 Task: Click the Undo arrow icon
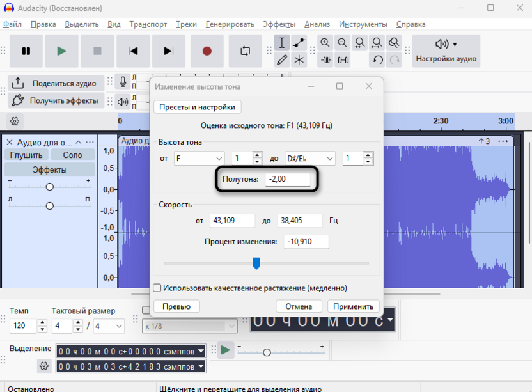[x=377, y=60]
